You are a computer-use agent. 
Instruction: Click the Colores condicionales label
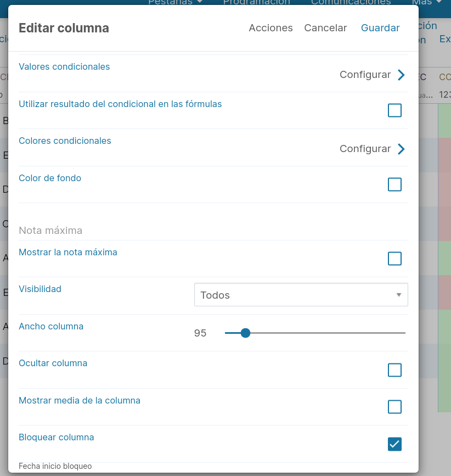tap(65, 141)
